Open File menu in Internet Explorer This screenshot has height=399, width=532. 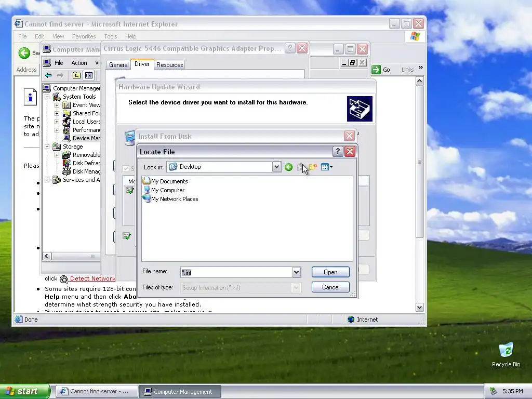22,36
